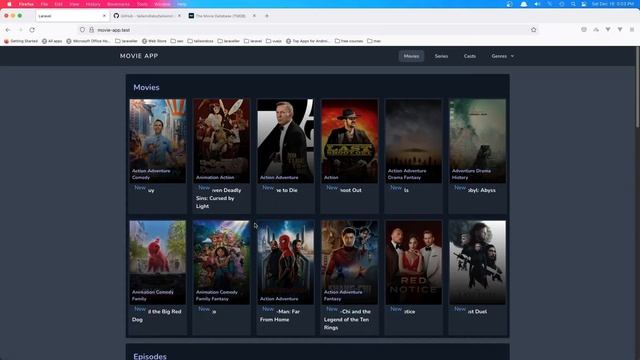Open the Firefox hamburger menu

click(632, 30)
